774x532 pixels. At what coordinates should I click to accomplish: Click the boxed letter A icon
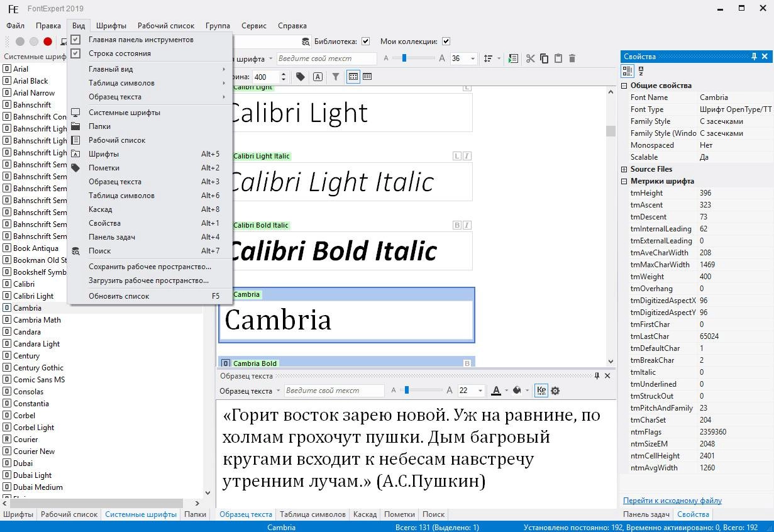point(318,77)
